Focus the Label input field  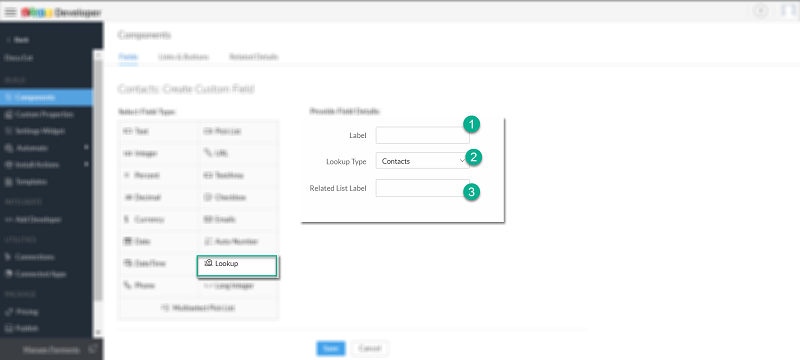click(x=422, y=135)
